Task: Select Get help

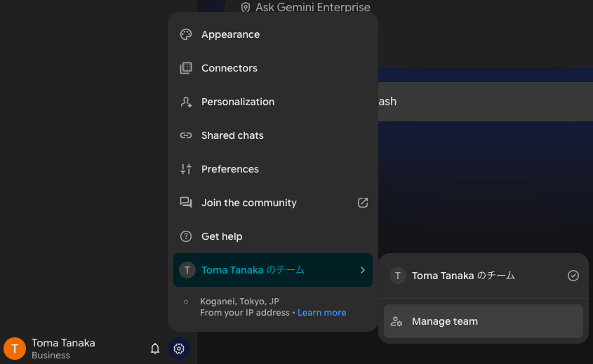Action: [x=273, y=236]
